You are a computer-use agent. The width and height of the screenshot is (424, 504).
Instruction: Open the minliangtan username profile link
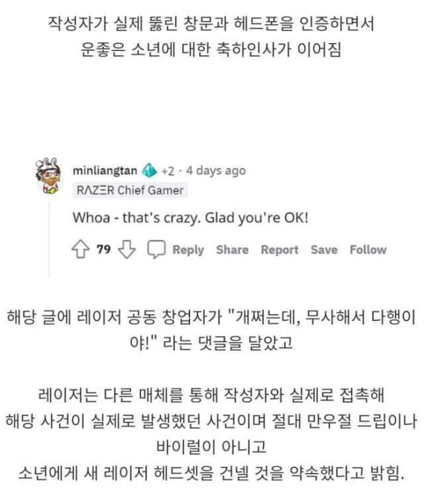pos(105,170)
